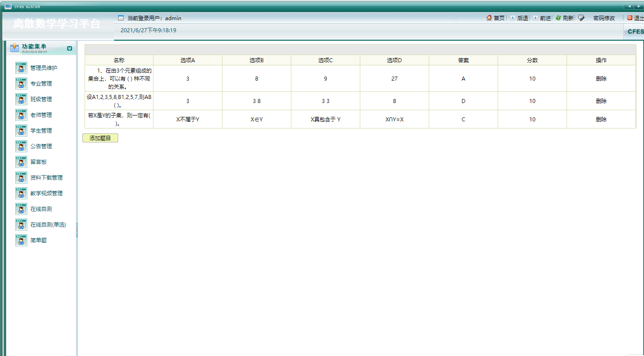
Task: Open 资料下载管理 menu item
Action: point(47,178)
